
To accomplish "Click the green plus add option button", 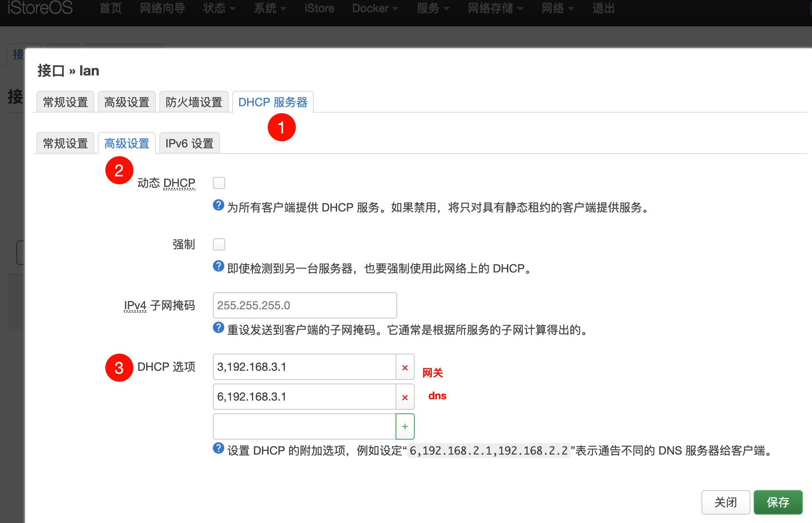I will (405, 426).
